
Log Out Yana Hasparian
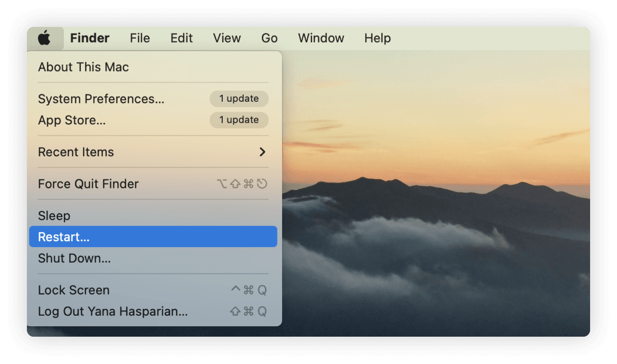click(x=113, y=311)
